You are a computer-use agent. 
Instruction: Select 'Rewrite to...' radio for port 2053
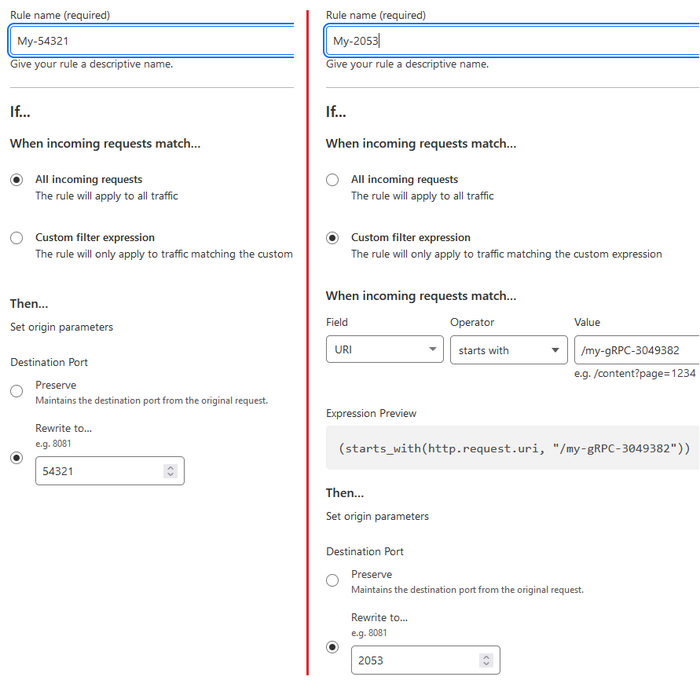(x=333, y=647)
